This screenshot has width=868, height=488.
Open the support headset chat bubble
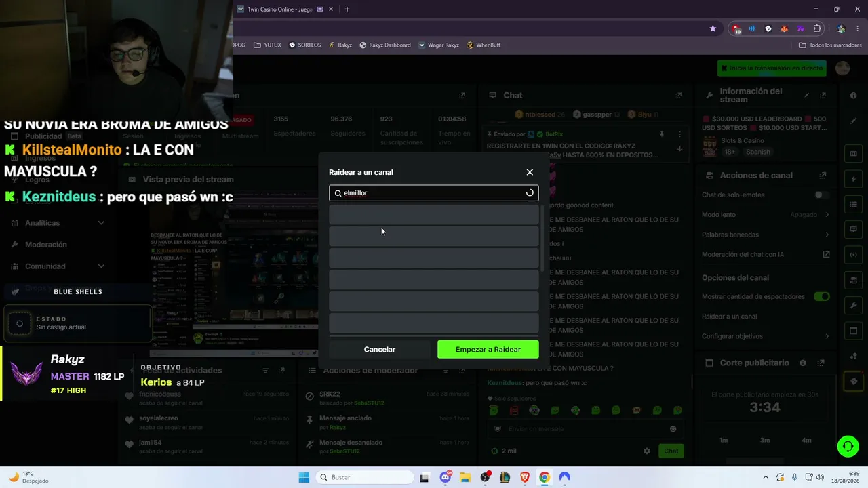[x=848, y=446]
